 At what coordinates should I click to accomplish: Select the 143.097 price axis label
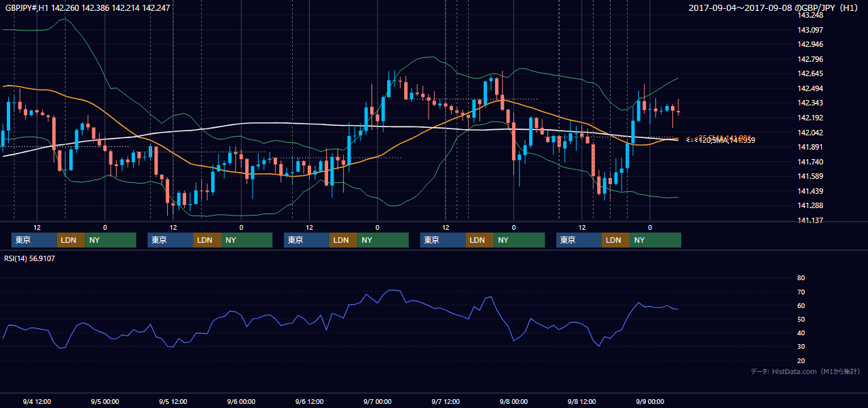[811, 30]
